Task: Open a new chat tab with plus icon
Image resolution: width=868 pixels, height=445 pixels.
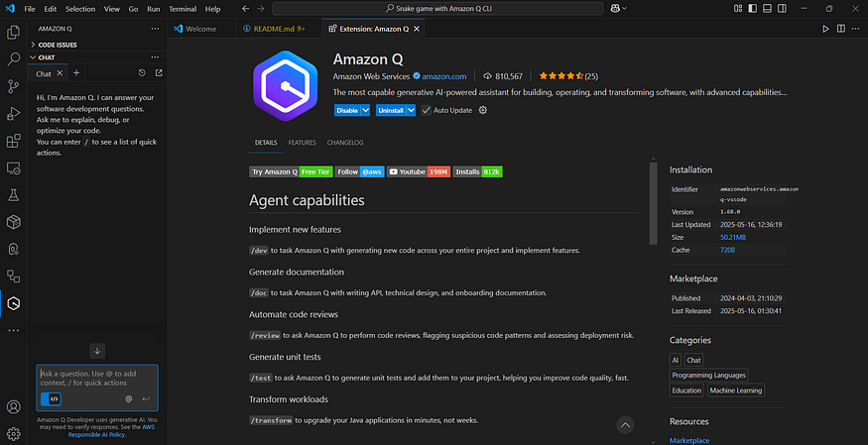Action: (x=76, y=73)
